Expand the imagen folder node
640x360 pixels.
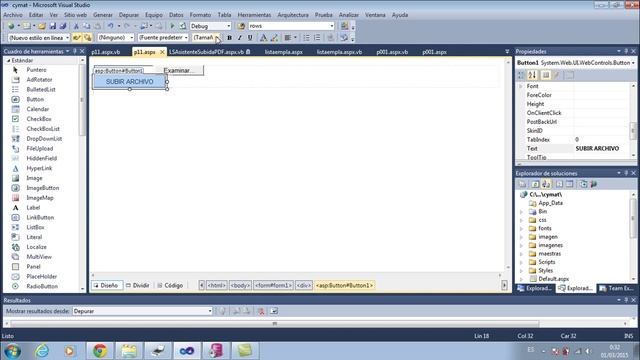521,237
